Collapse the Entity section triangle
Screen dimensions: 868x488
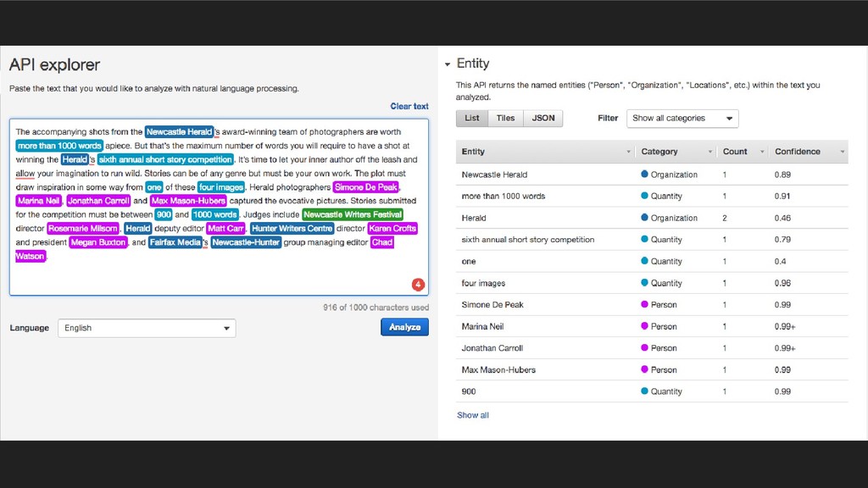coord(448,64)
